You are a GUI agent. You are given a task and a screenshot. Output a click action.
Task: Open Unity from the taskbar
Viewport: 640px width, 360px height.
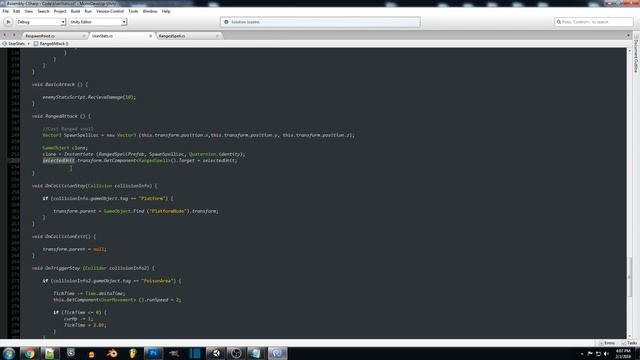tap(216, 353)
